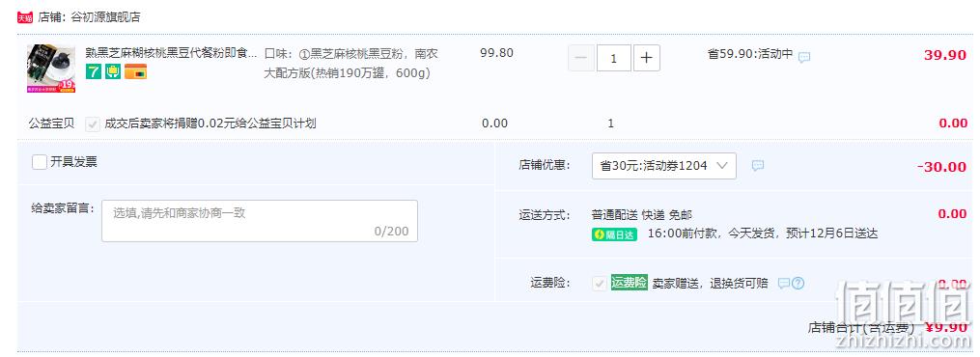Screen dimensions: 980x357
Task: Click the product thumbnail image
Action: [51, 69]
